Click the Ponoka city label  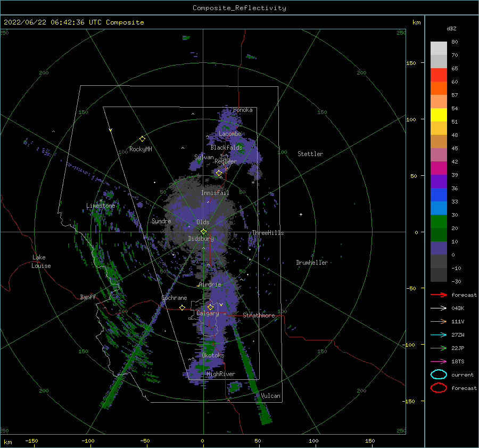click(x=243, y=110)
